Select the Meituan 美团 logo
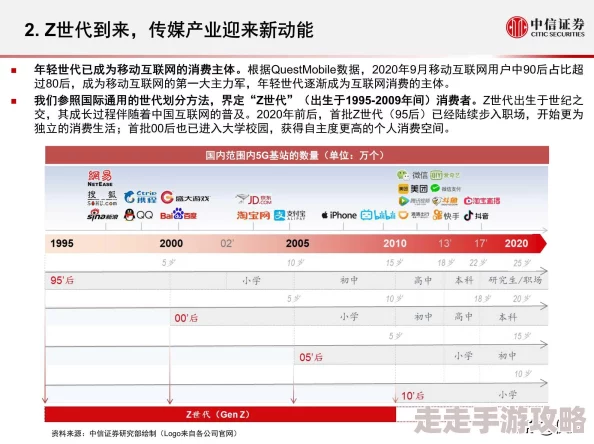 pos(412,188)
